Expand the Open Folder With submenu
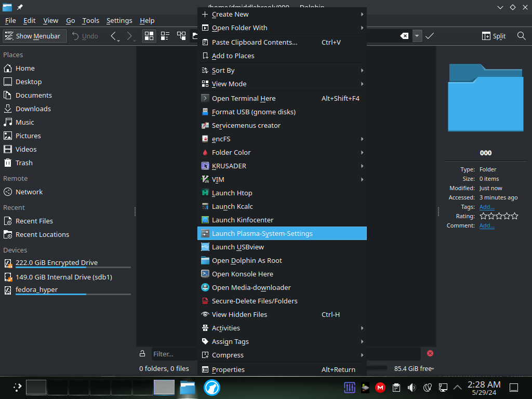532x399 pixels. 282,28
